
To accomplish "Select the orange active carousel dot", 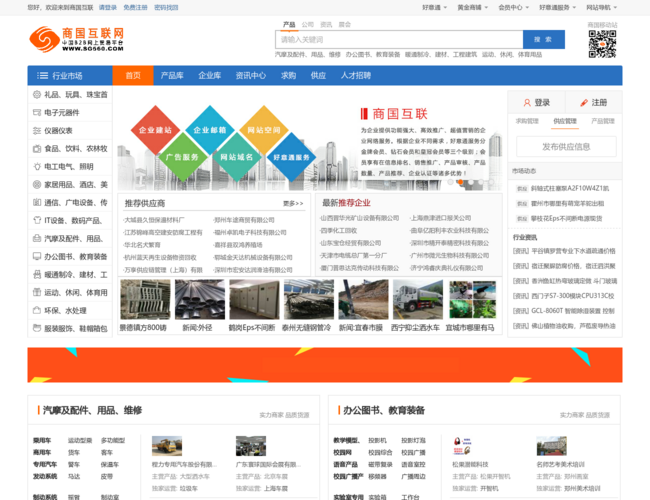I will (x=460, y=182).
